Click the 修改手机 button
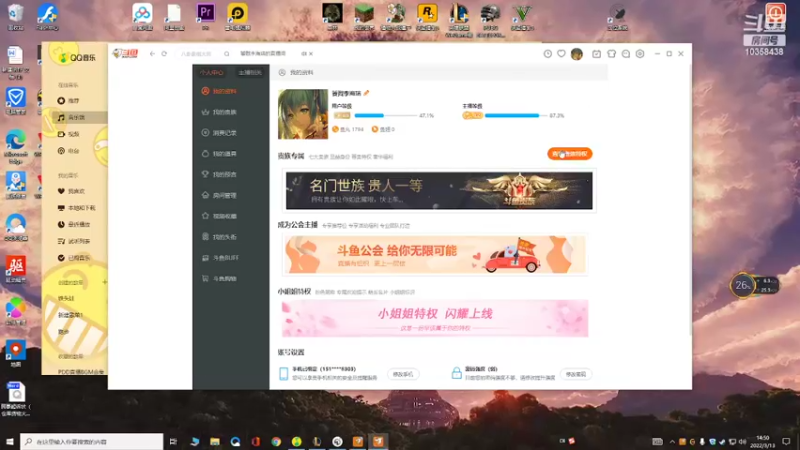 (403, 374)
